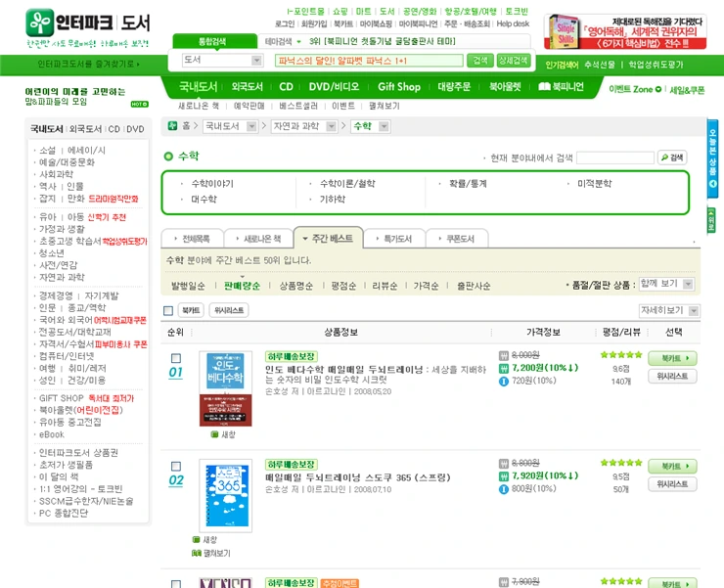Click 컴퓨터/인터넷 in the left sidebar
Image resolution: width=724 pixels, height=588 pixels.
[67, 356]
